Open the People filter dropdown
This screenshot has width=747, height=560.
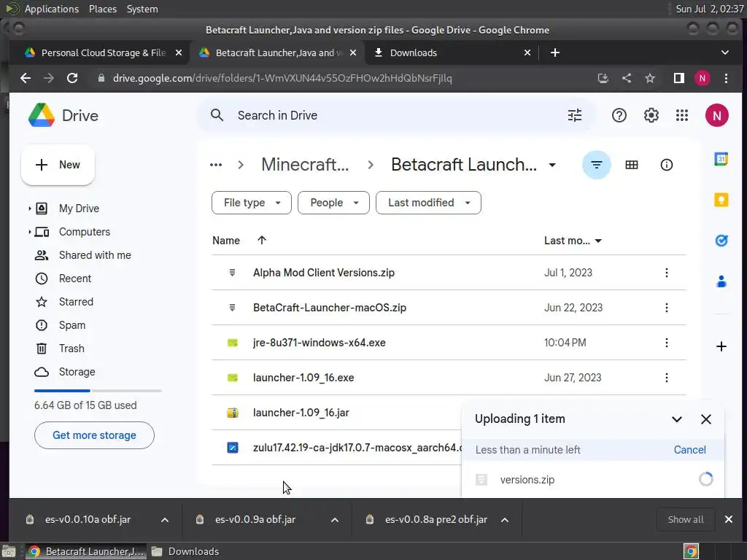pos(333,203)
